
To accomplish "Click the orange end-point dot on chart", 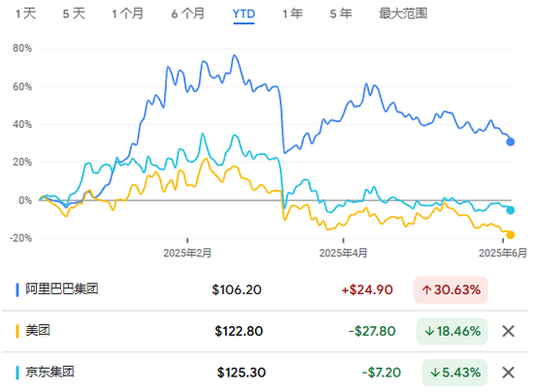I will [510, 235].
